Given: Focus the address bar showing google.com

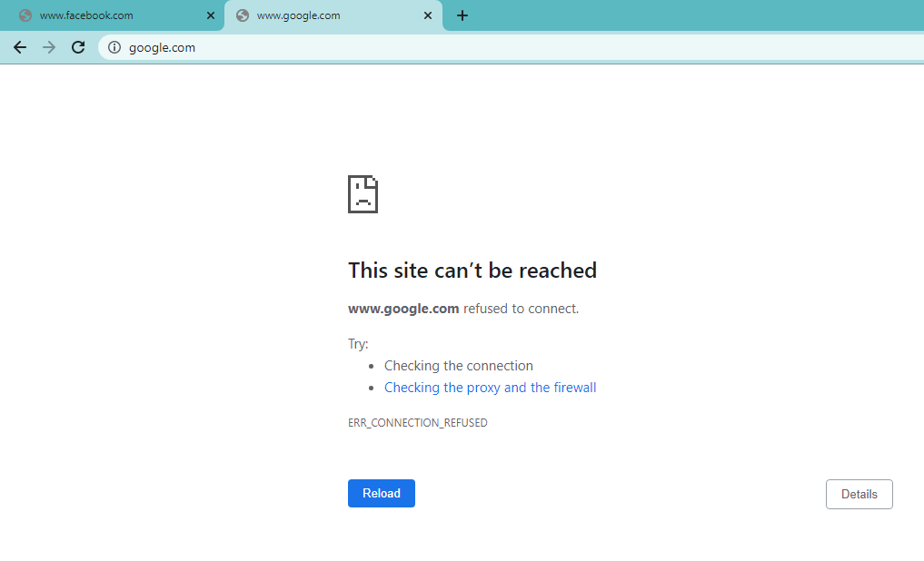Looking at the screenshot, I should 512,48.
